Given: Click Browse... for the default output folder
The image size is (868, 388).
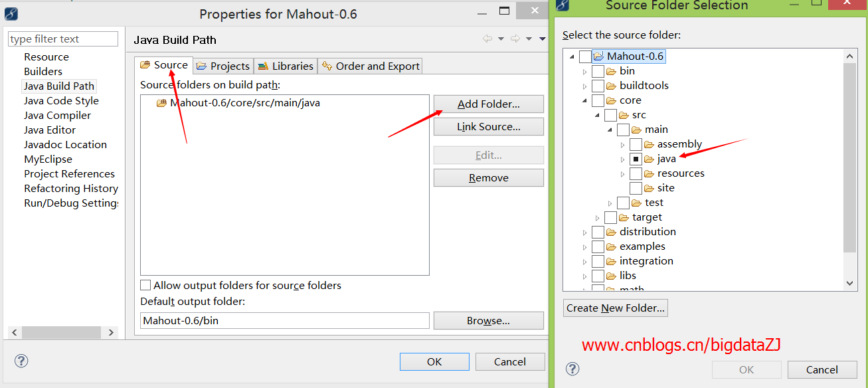Looking at the screenshot, I should tap(489, 320).
